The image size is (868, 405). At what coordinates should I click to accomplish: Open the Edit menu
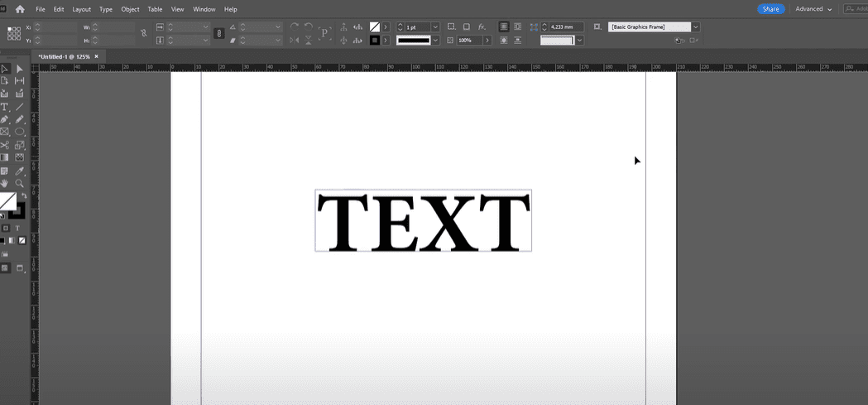click(59, 9)
